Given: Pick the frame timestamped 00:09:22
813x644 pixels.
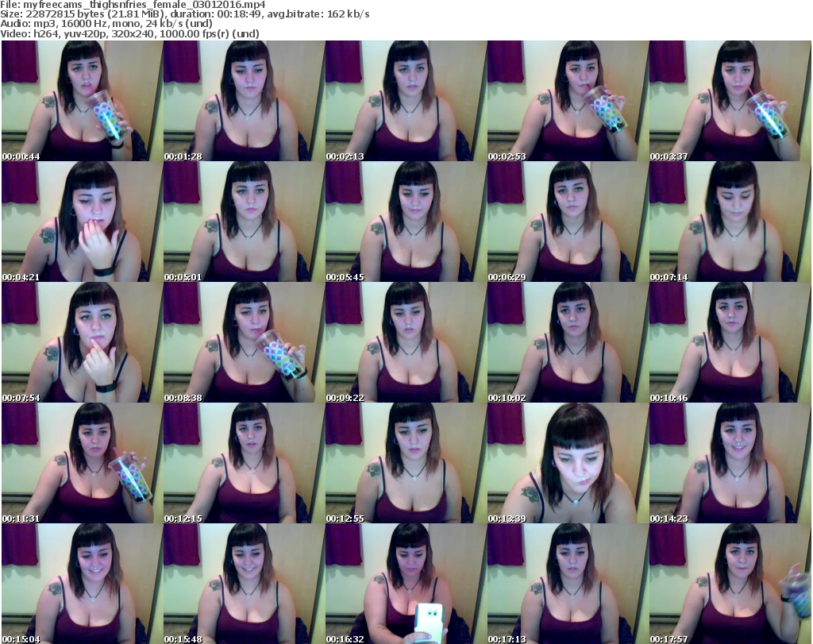Looking at the screenshot, I should click(406, 342).
